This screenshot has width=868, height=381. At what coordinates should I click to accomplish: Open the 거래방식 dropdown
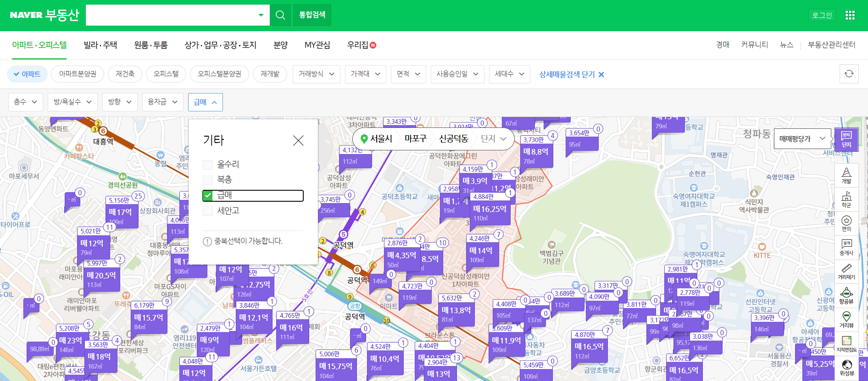click(x=317, y=74)
